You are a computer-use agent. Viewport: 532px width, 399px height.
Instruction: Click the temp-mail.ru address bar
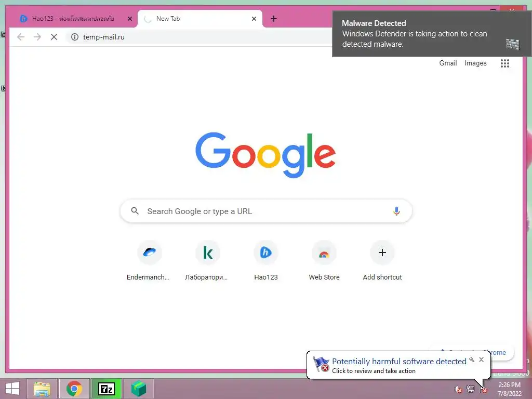(200, 37)
